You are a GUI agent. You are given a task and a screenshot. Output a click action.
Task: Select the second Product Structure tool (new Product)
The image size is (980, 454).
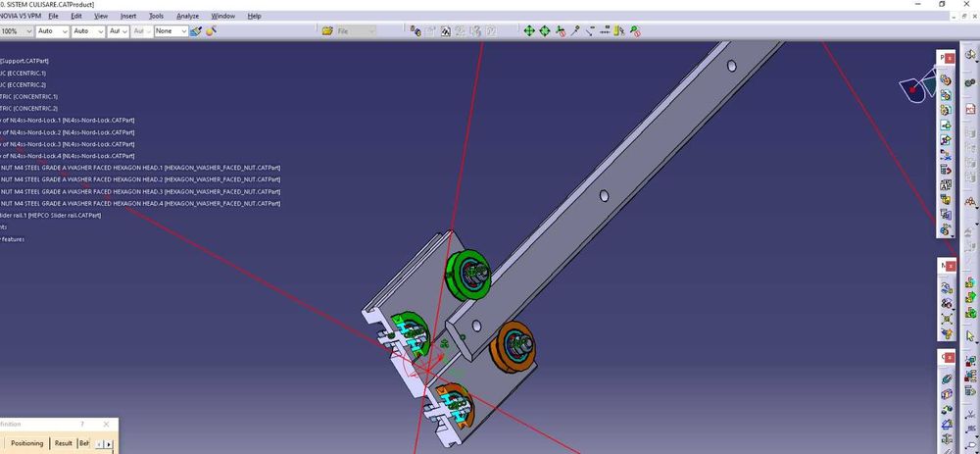click(x=946, y=94)
